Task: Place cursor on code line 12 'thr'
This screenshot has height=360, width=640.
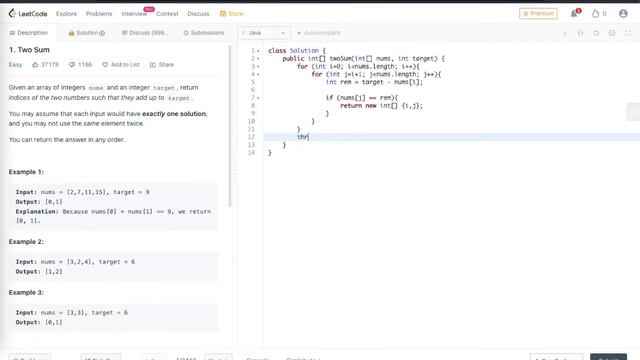Action: pyautogui.click(x=303, y=137)
